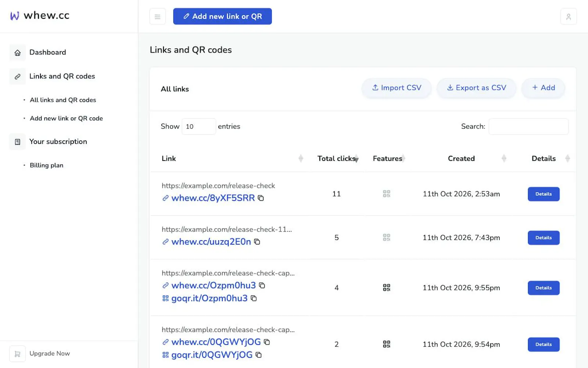588x368 pixels.
Task: Select Add new link or QR code submenu
Action: pos(67,118)
